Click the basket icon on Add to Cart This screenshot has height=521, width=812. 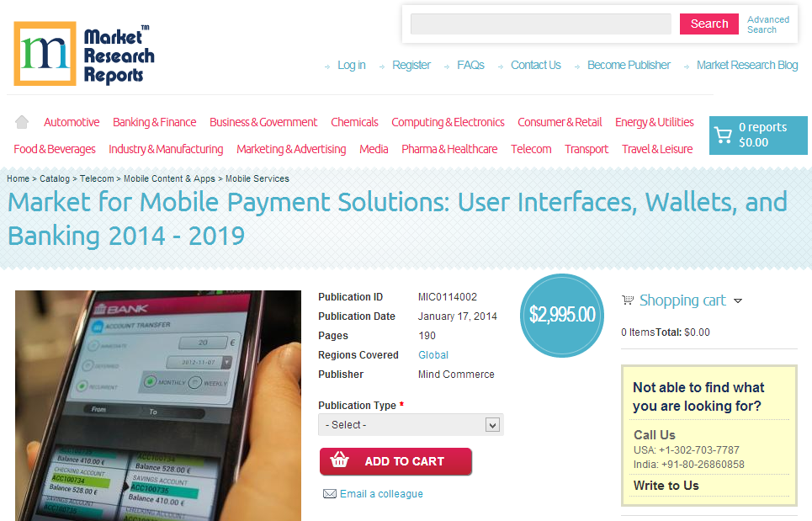(x=340, y=460)
